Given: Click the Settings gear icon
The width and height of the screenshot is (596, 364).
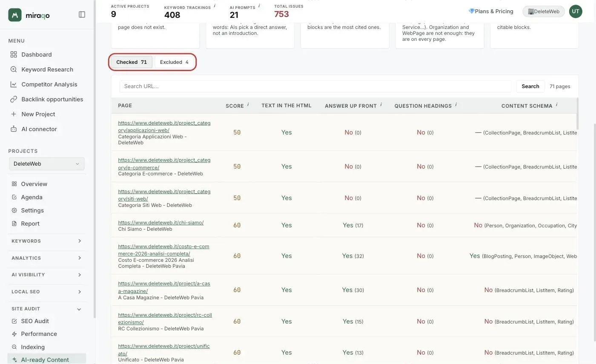Looking at the screenshot, I should [14, 210].
